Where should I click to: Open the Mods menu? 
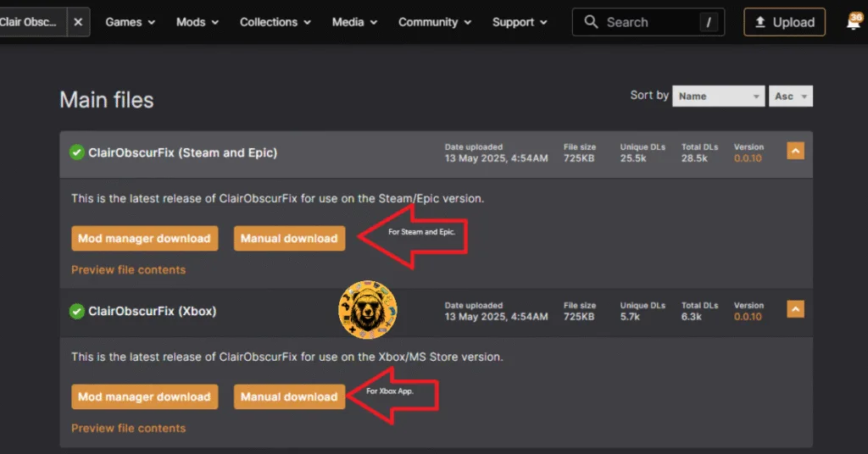click(x=197, y=22)
